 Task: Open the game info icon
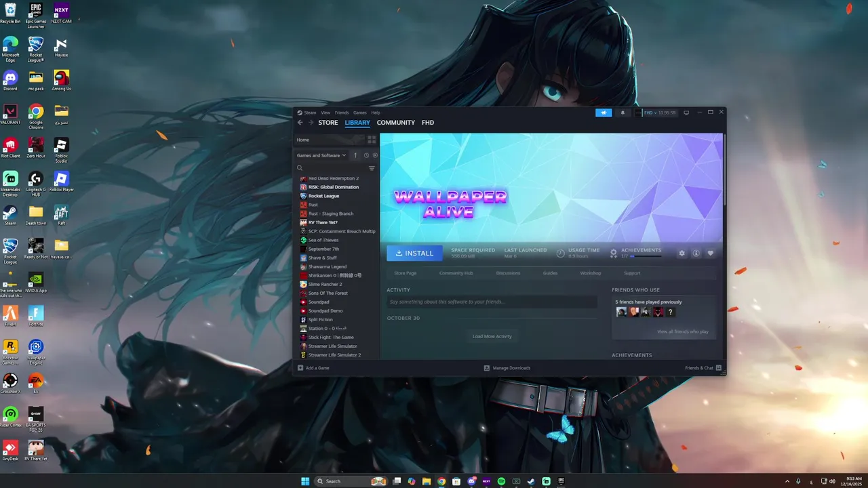click(x=696, y=253)
